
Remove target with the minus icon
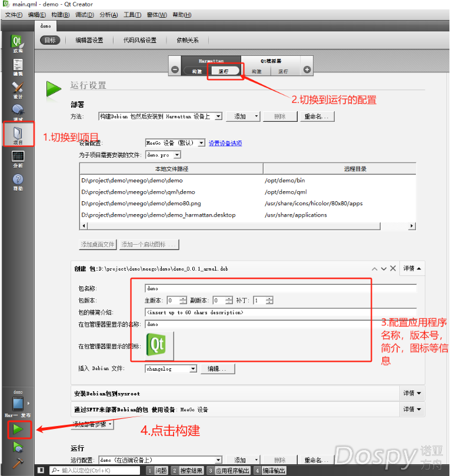175,69
